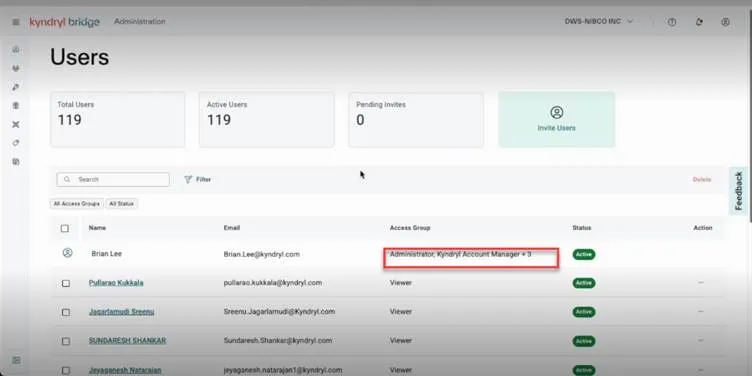
Task: Open the action menu for Jagarlamudi Sreenu
Action: [x=701, y=312]
